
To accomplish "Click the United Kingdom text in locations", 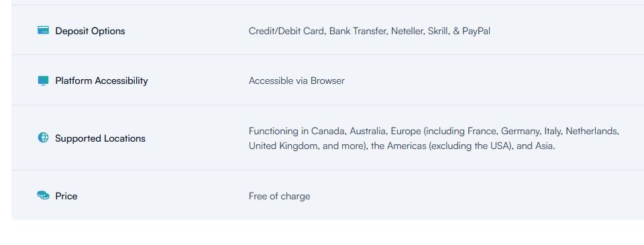I will [283, 146].
